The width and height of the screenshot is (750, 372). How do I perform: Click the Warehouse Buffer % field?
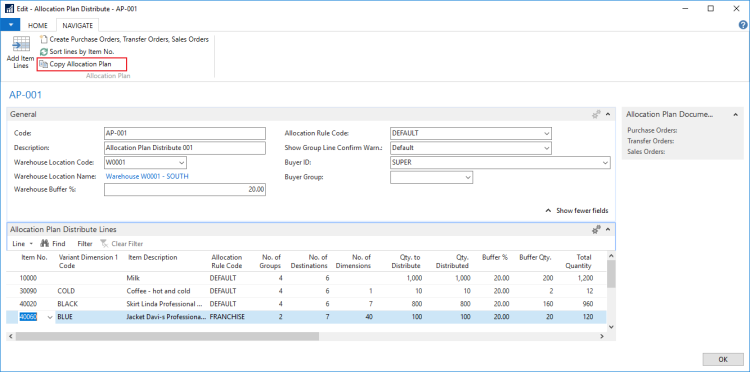[x=185, y=190]
